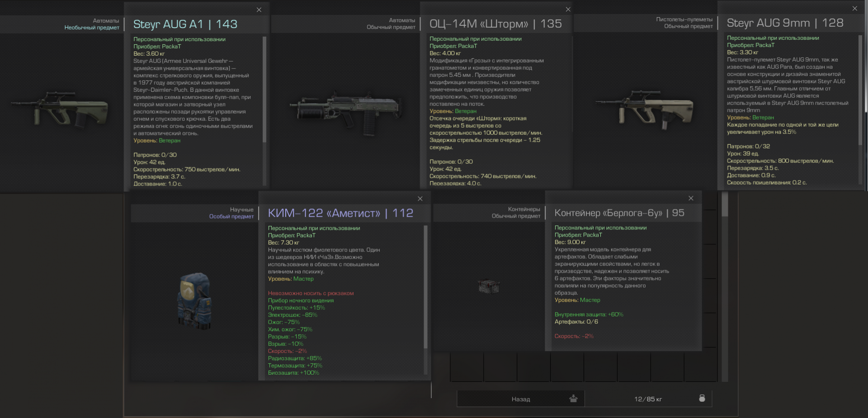Image resolution: width=868 pixels, height=418 pixels.
Task: Close the ОЦ-14М «Шторм» info panel
Action: coord(568,9)
